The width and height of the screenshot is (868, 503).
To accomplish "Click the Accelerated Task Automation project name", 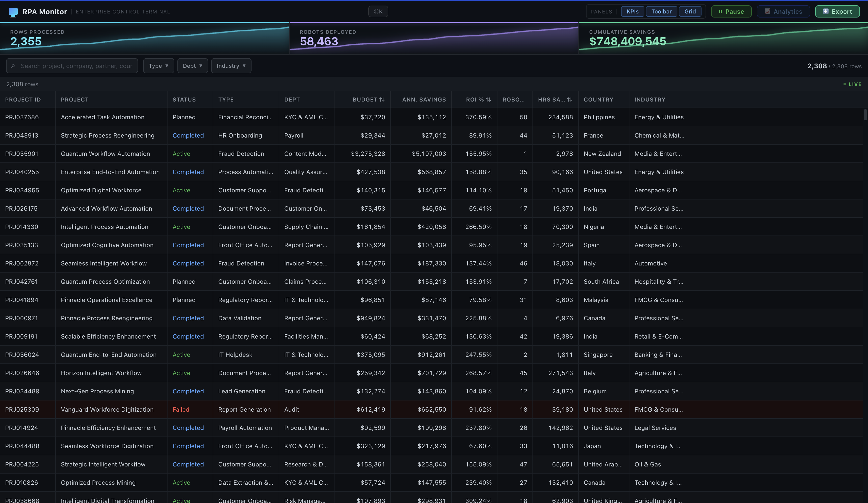I will coord(103,117).
